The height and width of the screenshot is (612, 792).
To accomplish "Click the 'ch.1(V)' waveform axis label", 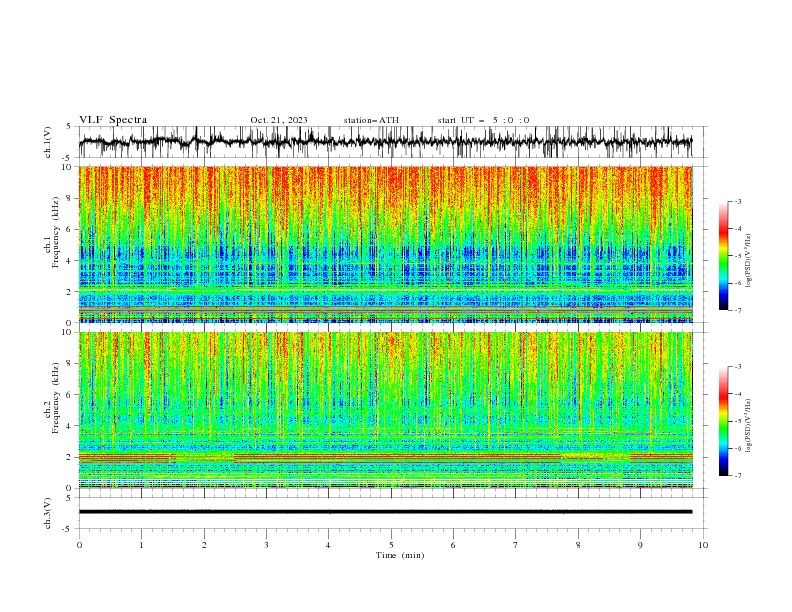I will (48, 142).
